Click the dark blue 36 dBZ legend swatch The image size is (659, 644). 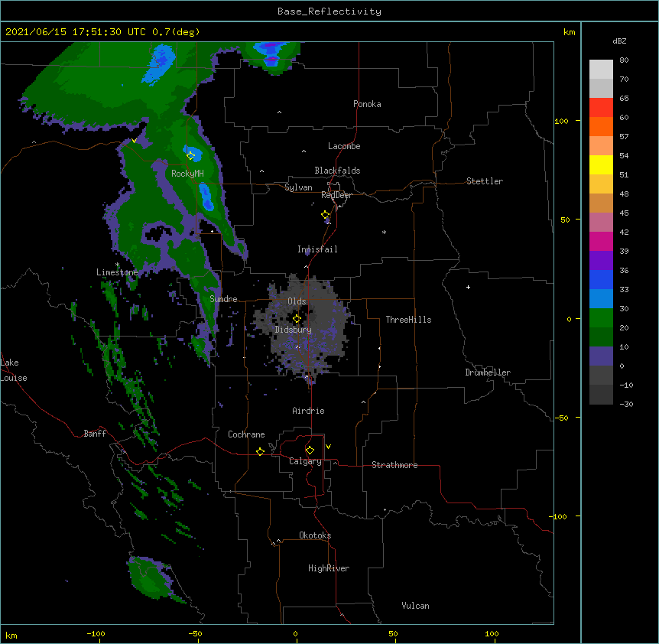tap(601, 279)
